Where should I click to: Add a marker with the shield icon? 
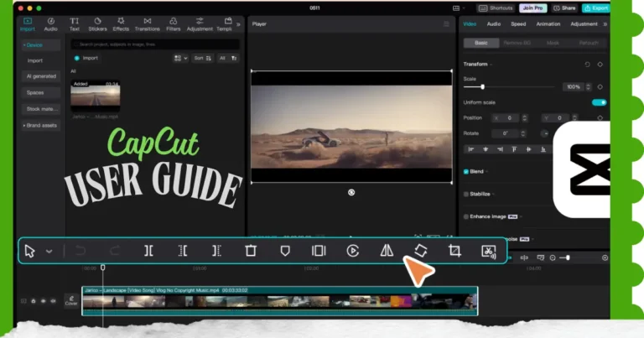[285, 251]
